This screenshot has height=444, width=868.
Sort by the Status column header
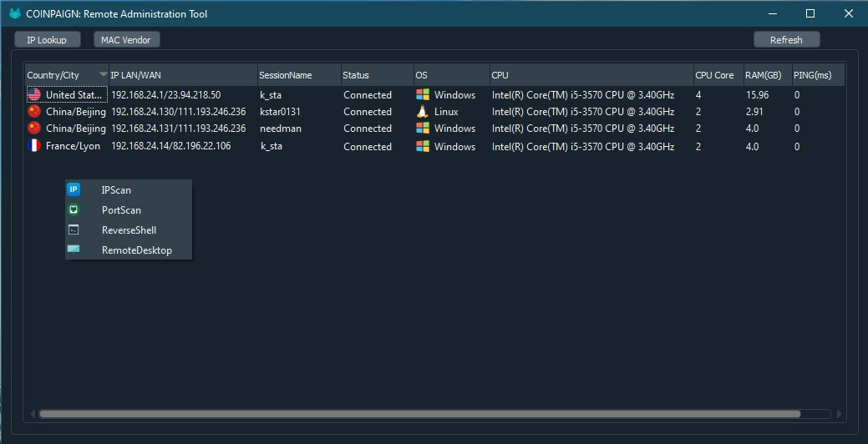click(x=376, y=75)
